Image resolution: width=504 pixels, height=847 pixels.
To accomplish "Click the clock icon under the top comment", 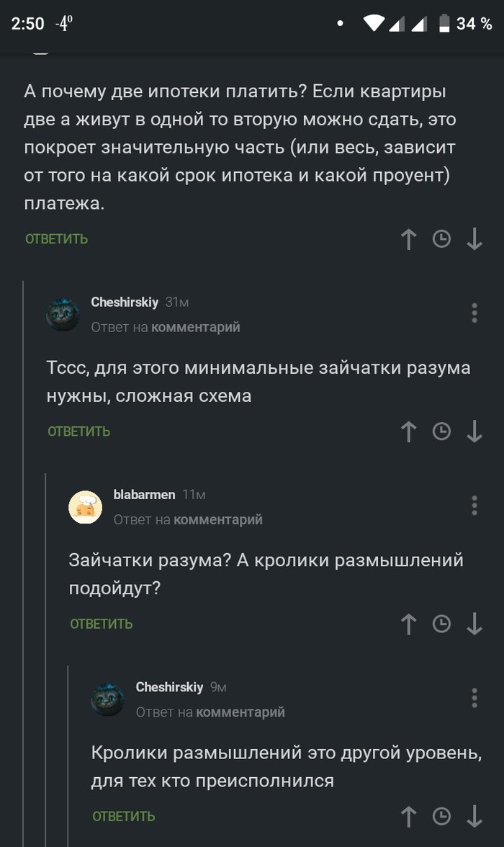I will click(x=441, y=239).
